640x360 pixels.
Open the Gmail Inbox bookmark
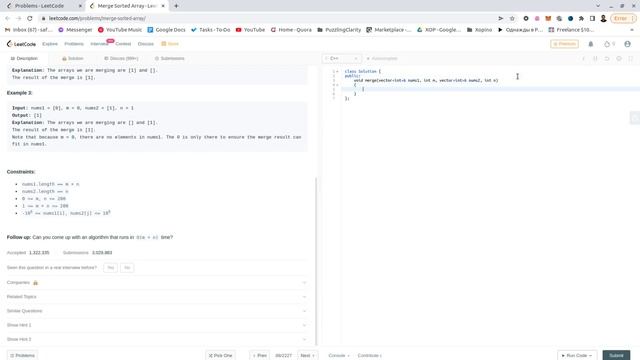pyautogui.click(x=29, y=30)
